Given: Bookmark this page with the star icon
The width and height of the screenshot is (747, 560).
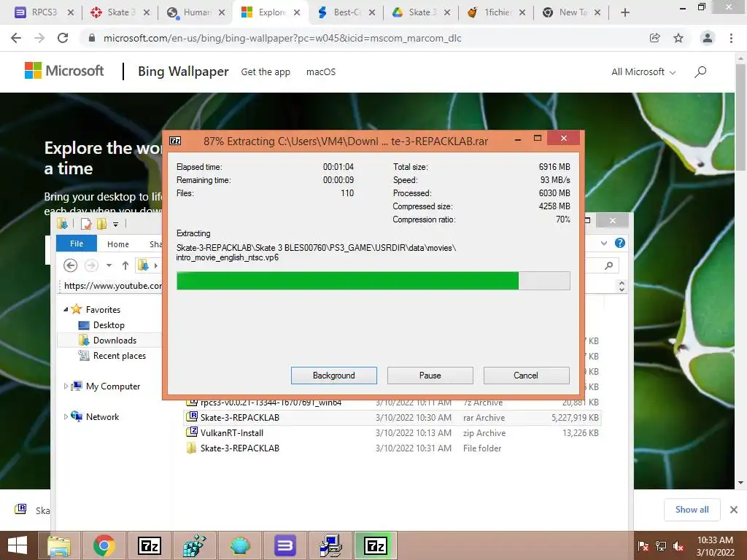Looking at the screenshot, I should (678, 38).
